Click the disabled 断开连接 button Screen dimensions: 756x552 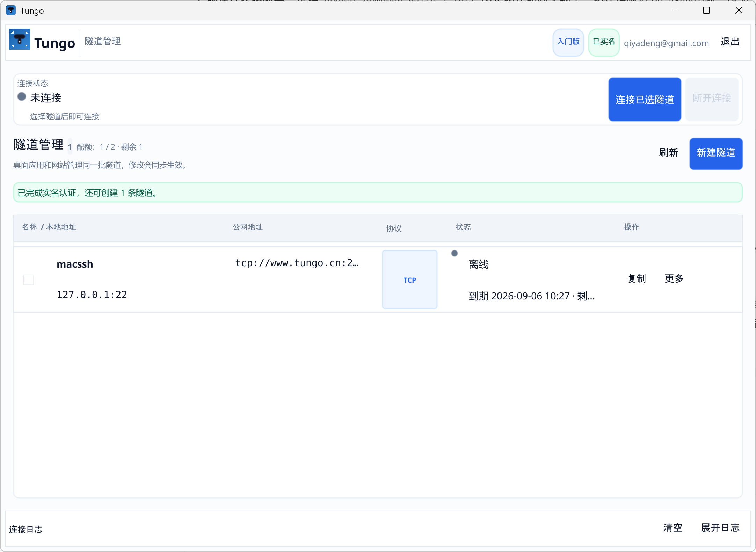click(x=712, y=99)
